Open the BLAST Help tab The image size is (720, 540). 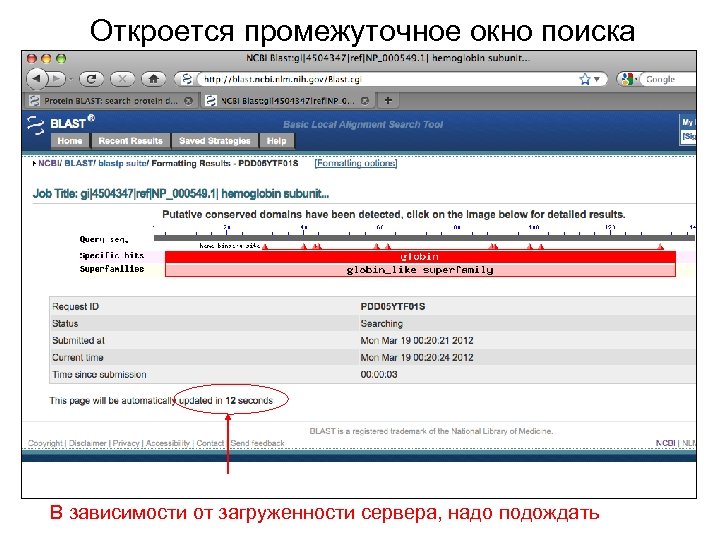[276, 141]
